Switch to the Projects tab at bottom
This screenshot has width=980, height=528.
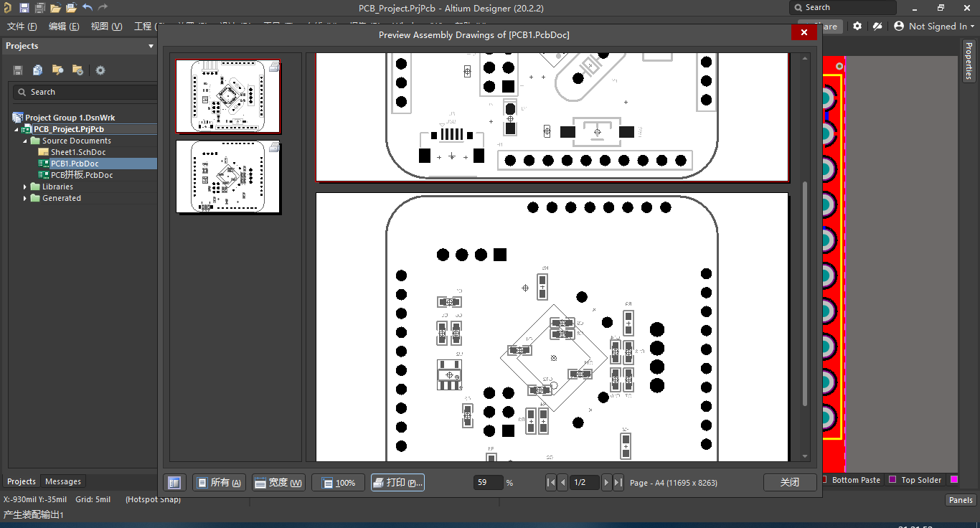22,481
